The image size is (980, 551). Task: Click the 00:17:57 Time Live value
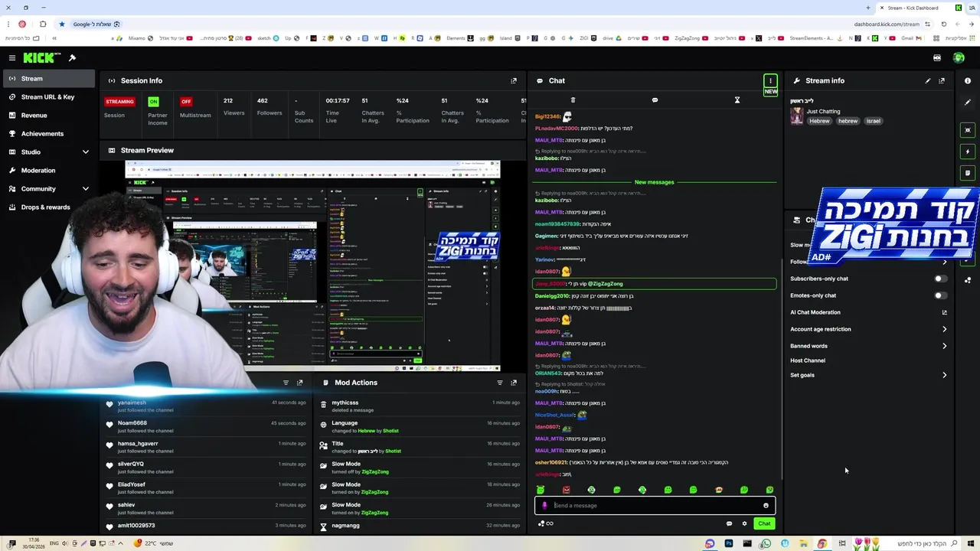click(338, 100)
